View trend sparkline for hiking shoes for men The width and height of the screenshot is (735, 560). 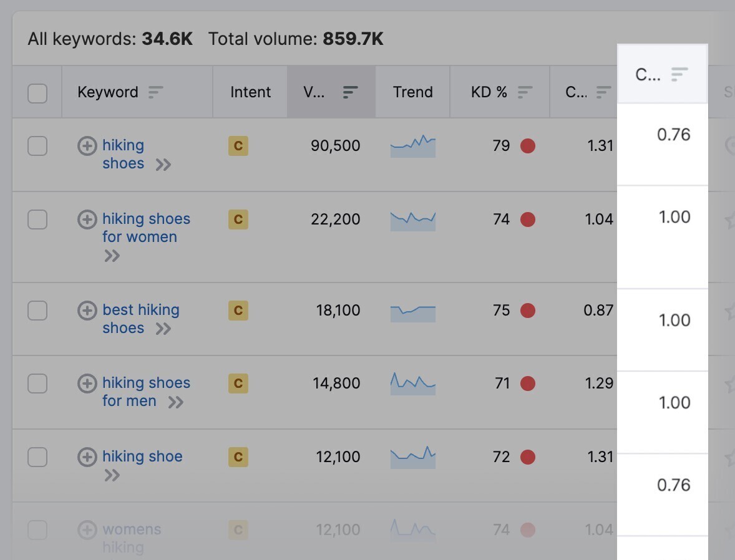413,384
